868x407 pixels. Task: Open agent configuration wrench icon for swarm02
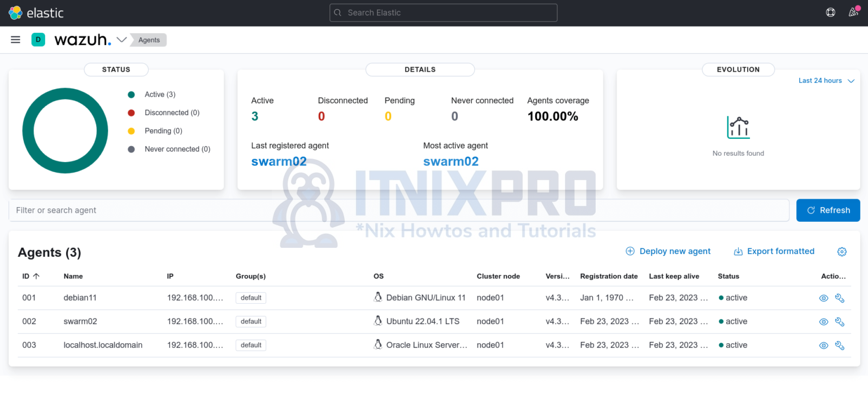click(840, 321)
